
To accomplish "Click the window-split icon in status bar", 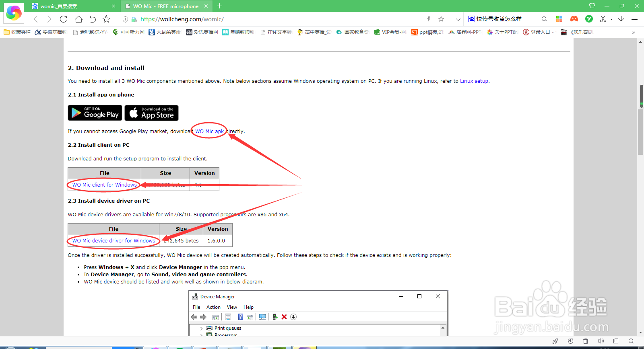I will [616, 341].
